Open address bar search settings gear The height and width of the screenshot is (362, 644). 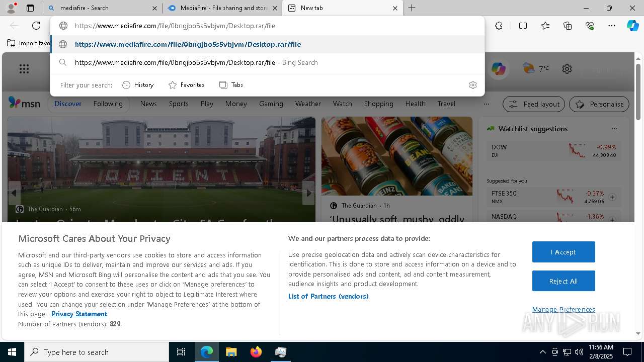point(472,85)
